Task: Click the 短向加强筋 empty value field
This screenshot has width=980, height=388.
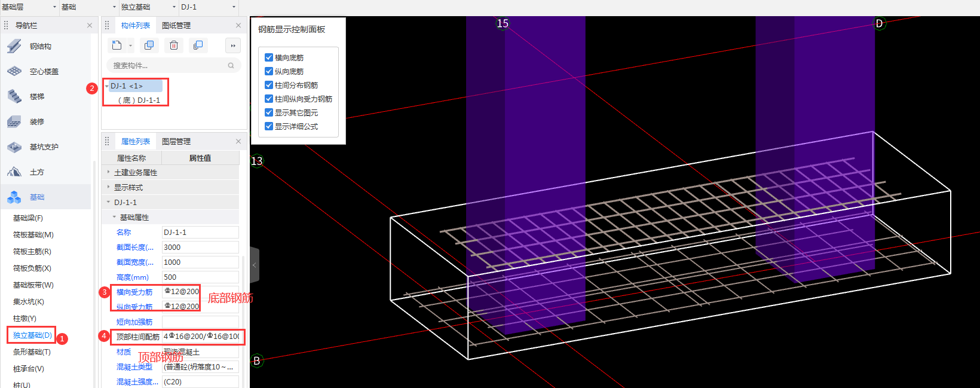Action: pos(200,322)
